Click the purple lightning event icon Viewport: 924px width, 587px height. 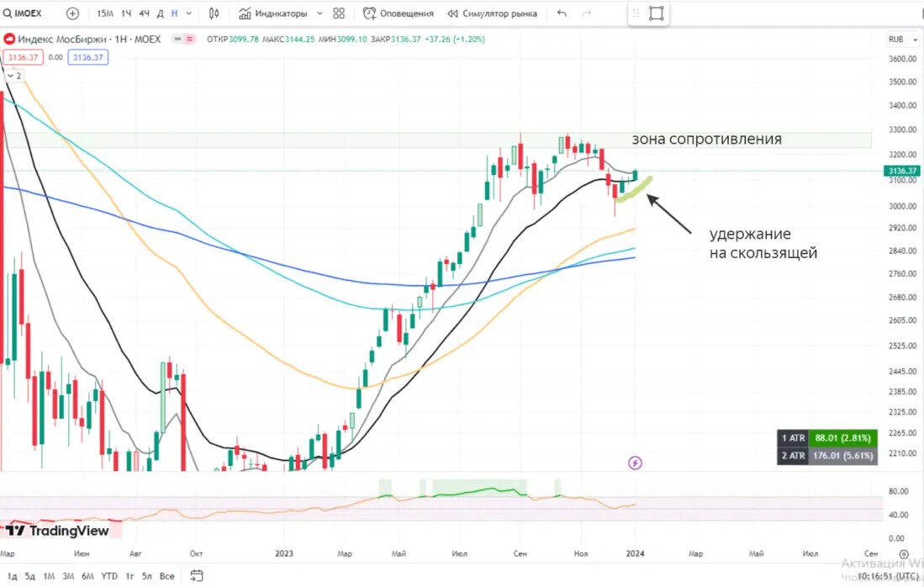click(635, 463)
